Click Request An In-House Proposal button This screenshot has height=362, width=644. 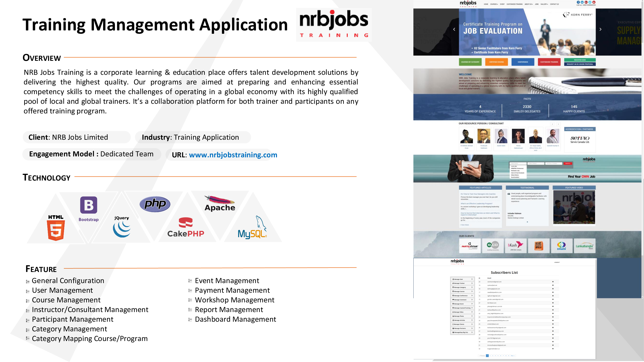580,64
